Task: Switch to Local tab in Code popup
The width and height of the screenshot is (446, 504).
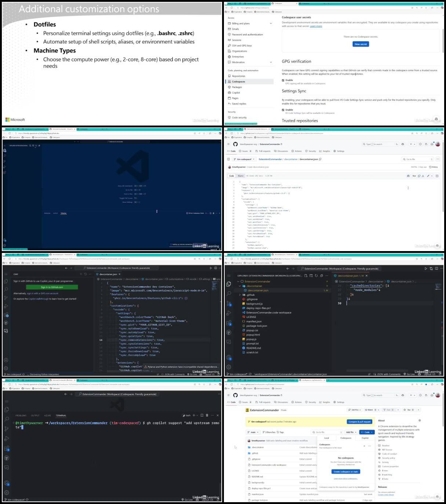Action: coord(327,438)
